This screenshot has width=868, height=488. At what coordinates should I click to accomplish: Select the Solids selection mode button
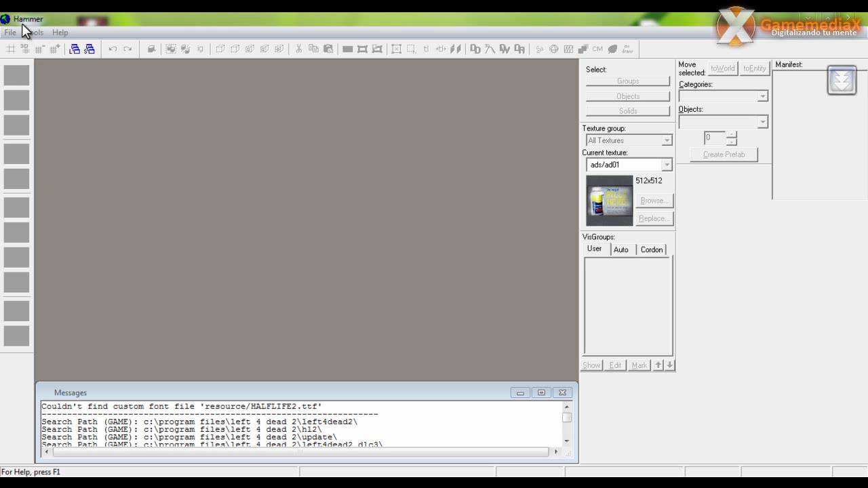[x=628, y=111]
